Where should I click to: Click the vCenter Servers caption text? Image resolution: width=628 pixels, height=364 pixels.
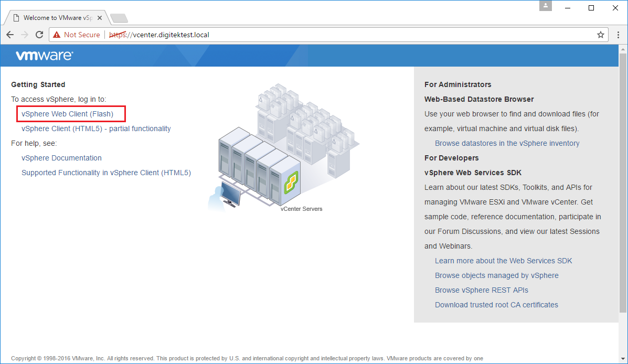301,209
